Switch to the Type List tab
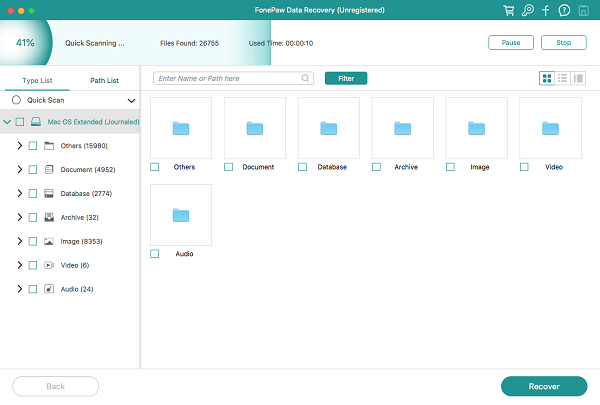The width and height of the screenshot is (600, 405). click(37, 80)
